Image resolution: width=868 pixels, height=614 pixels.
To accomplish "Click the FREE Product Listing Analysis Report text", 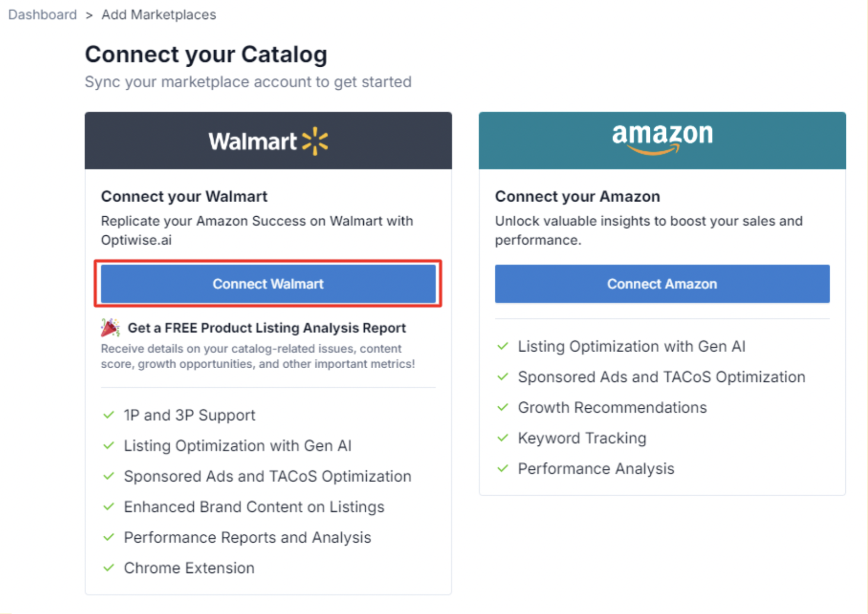I will click(x=266, y=328).
